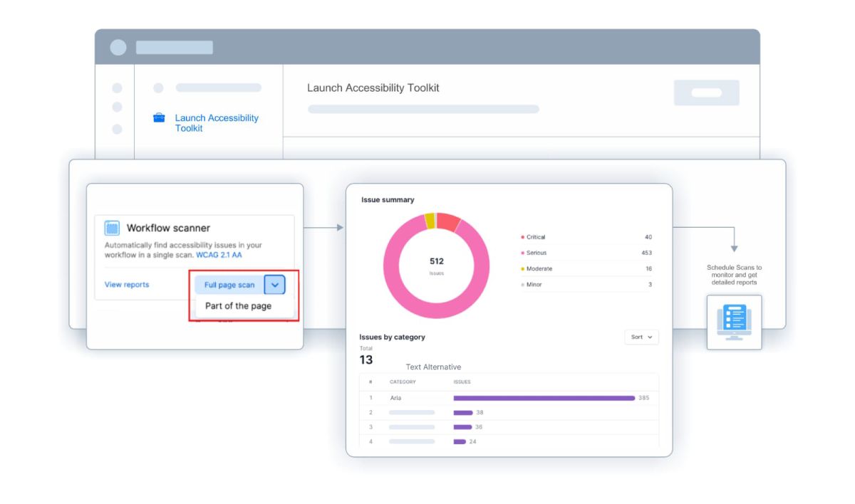Click the ISSUES column header
The image size is (855, 504).
pyautogui.click(x=462, y=382)
